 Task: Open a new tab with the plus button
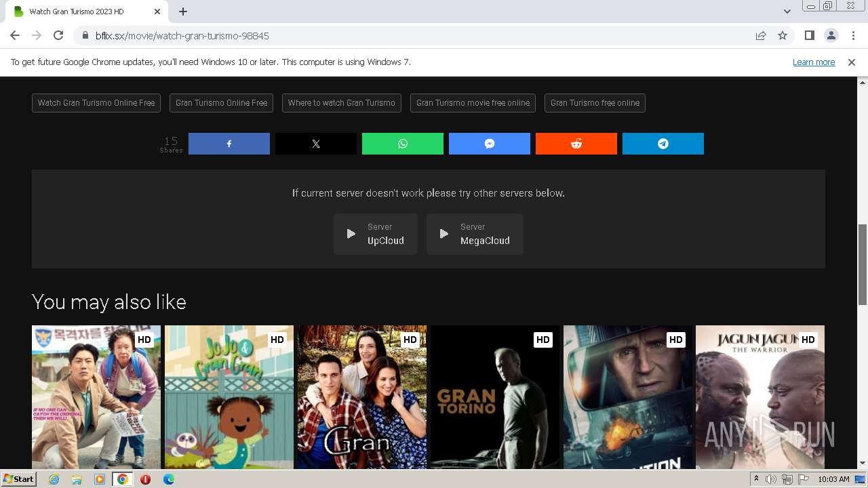coord(183,12)
